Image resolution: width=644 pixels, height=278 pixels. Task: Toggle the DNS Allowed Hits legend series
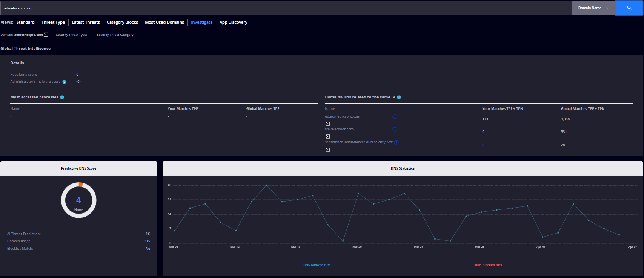tap(317, 265)
